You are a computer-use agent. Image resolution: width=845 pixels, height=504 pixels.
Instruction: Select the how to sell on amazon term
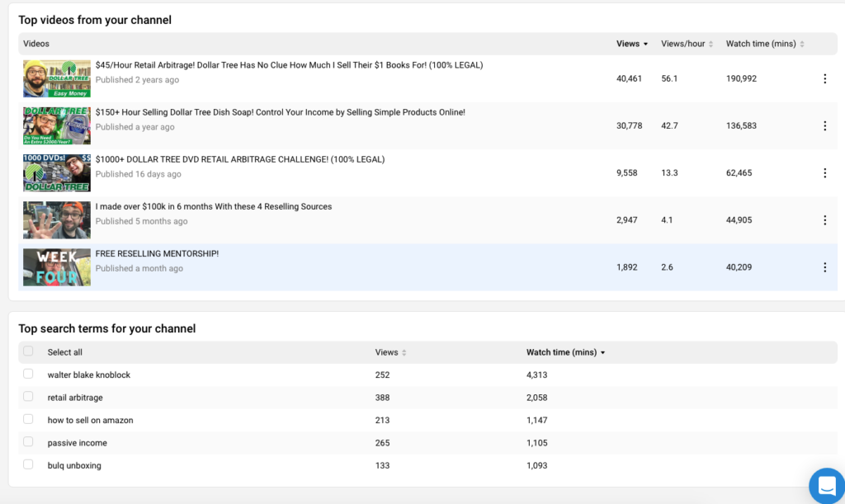click(x=90, y=420)
